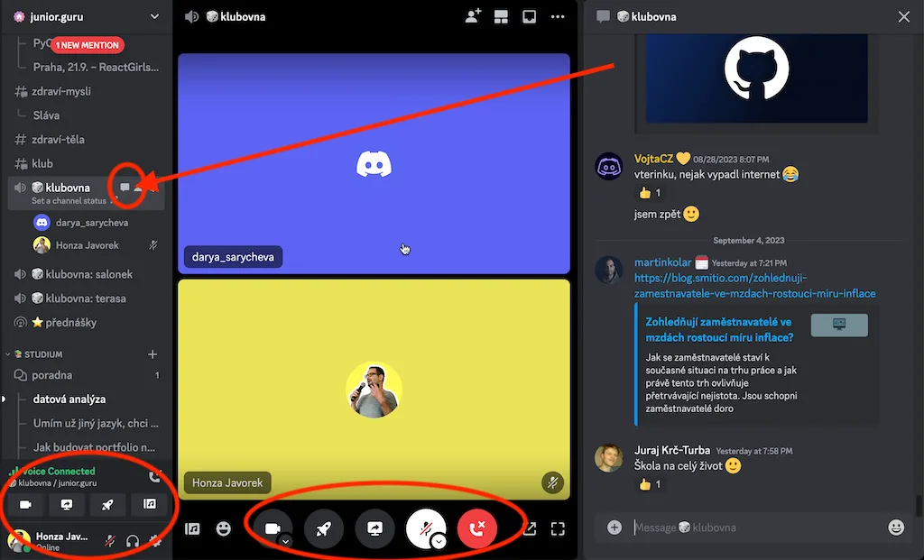Click Juraj Krč-Turba username
This screenshot has width=924, height=560.
(x=671, y=450)
